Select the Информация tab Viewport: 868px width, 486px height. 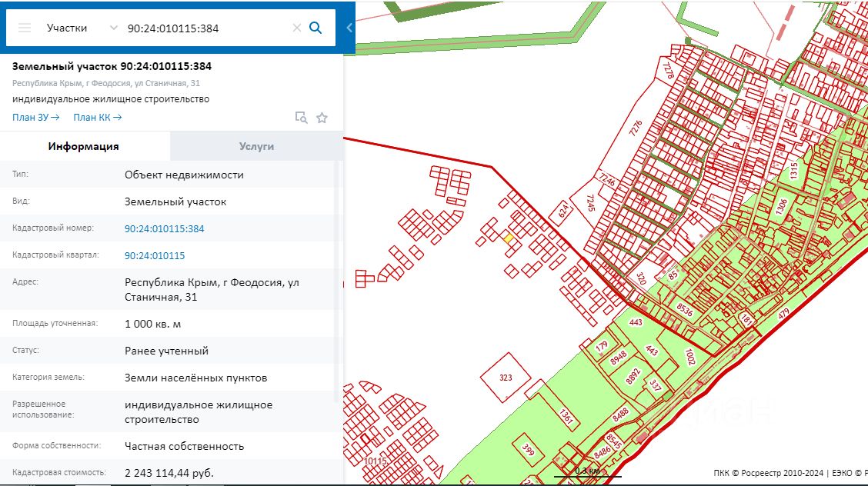(83, 146)
